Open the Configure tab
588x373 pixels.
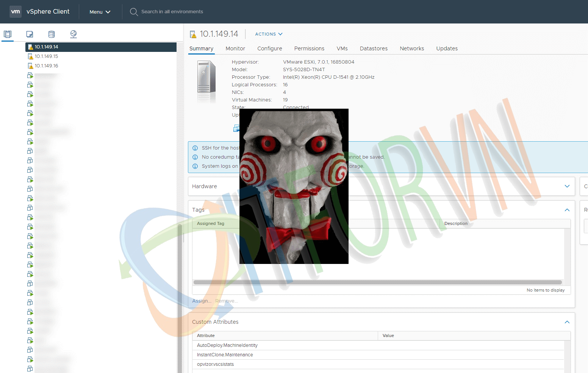click(269, 48)
